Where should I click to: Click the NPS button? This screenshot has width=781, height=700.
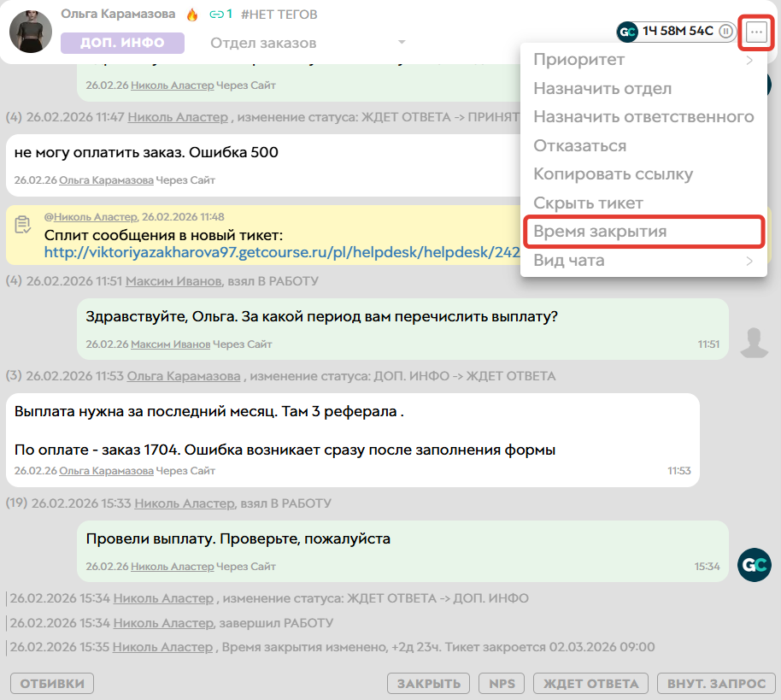coord(502,684)
